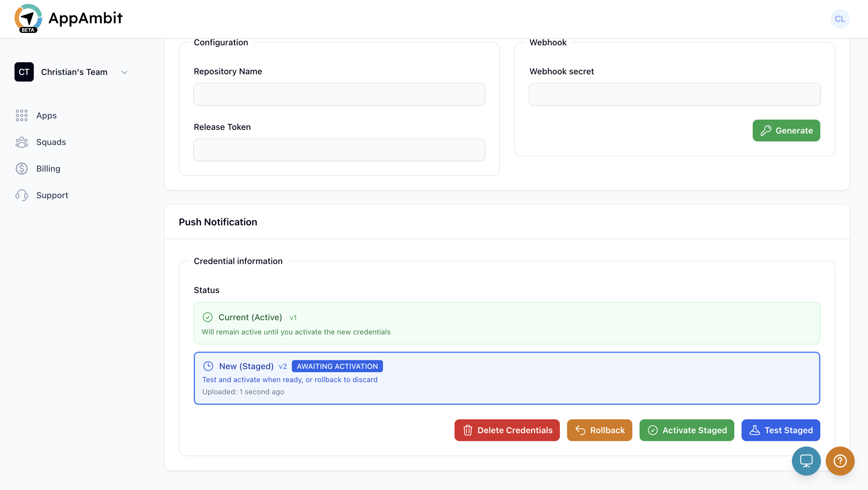The width and height of the screenshot is (868, 490).
Task: Click the Support headset icon
Action: pyautogui.click(x=21, y=195)
